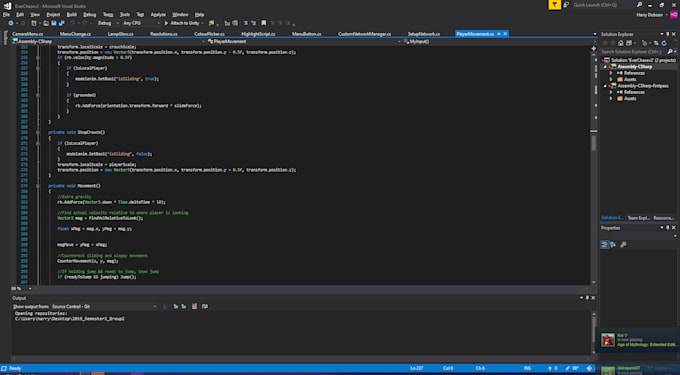Click the Open File folder icon
The image size is (680, 375).
tap(46, 23)
